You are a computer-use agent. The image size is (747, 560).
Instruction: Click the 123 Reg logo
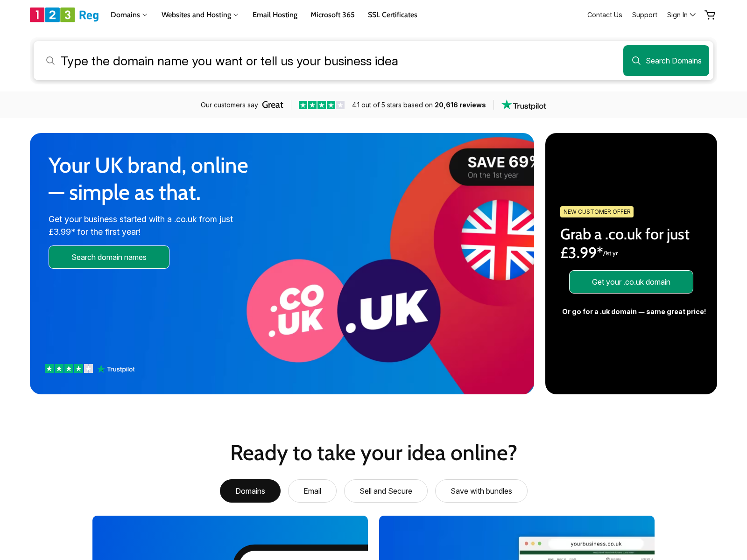click(64, 15)
